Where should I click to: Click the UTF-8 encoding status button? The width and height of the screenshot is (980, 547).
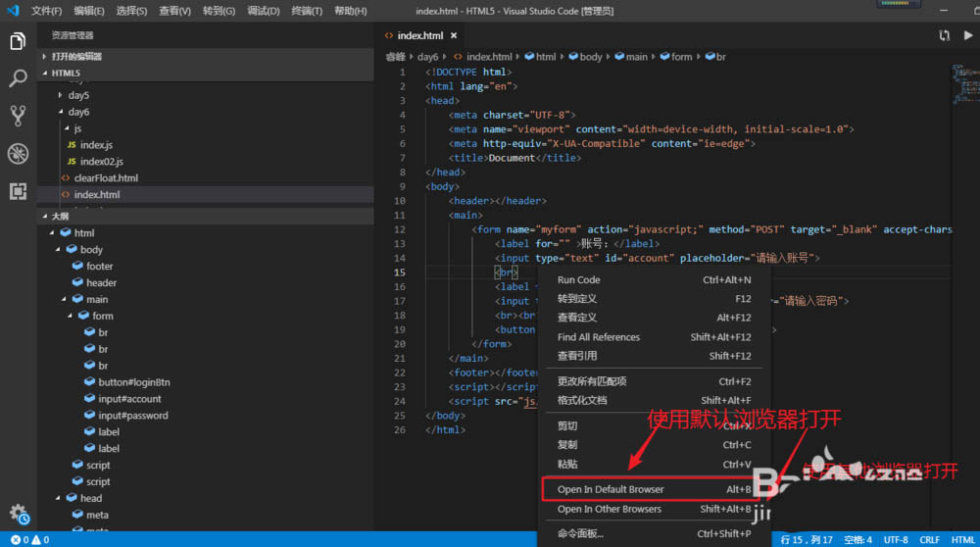(x=896, y=539)
